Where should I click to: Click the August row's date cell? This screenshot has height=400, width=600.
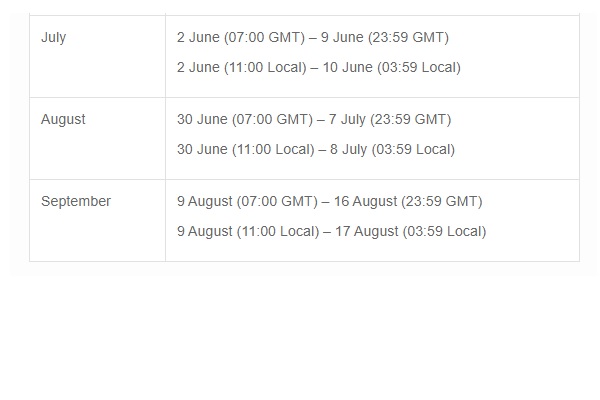pos(372,139)
